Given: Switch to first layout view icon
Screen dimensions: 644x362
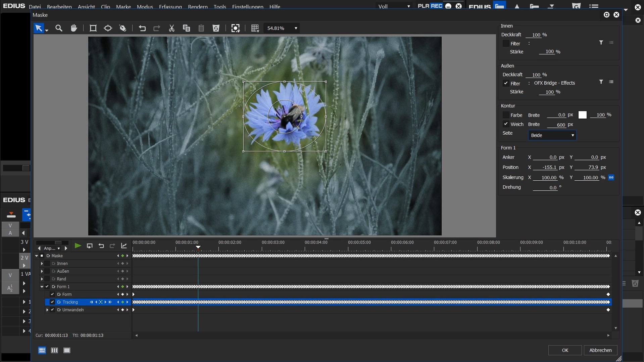Looking at the screenshot, I should click(x=42, y=350).
